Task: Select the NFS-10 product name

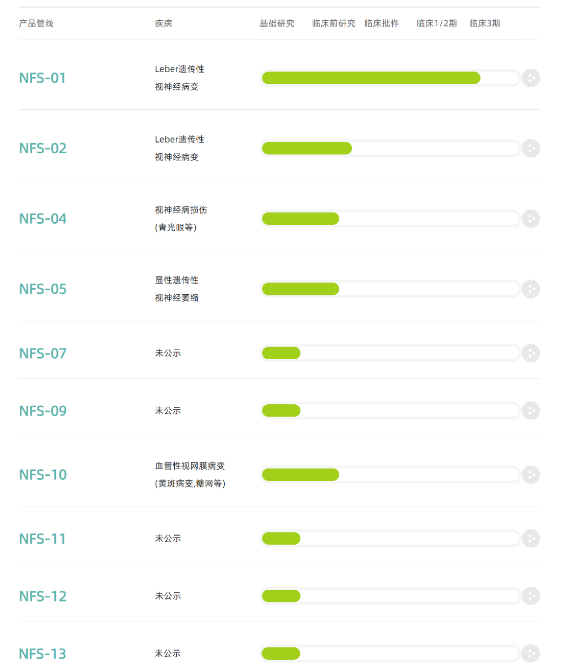Action: (x=43, y=475)
